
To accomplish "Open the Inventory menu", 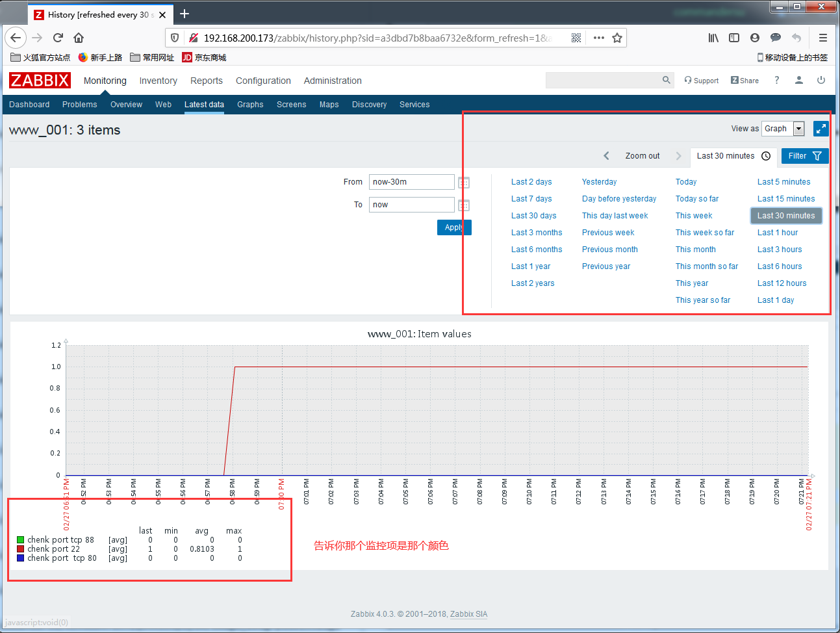I will (x=158, y=81).
